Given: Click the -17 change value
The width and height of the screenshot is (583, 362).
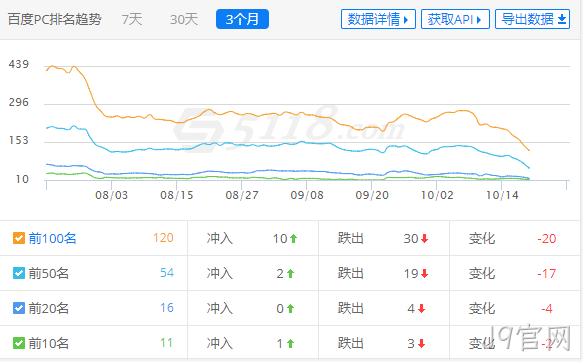Looking at the screenshot, I should click(547, 274).
